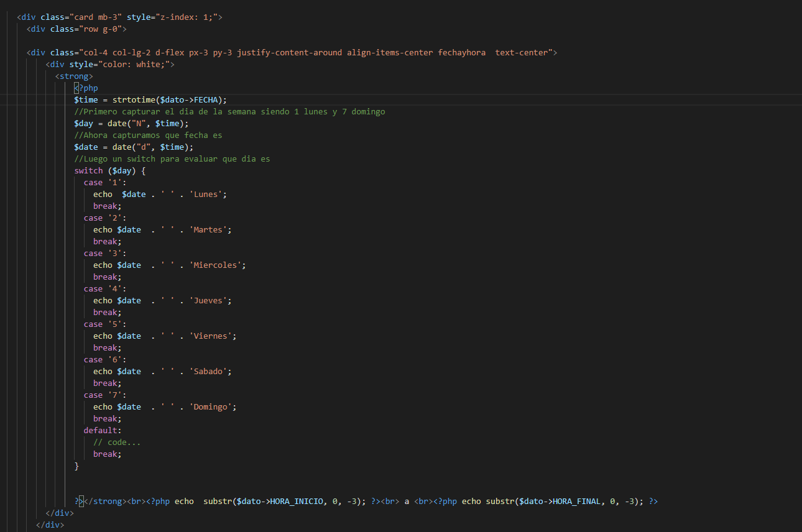Click the case '7': line
Image resolution: width=802 pixels, height=532 pixels.
[x=106, y=395]
